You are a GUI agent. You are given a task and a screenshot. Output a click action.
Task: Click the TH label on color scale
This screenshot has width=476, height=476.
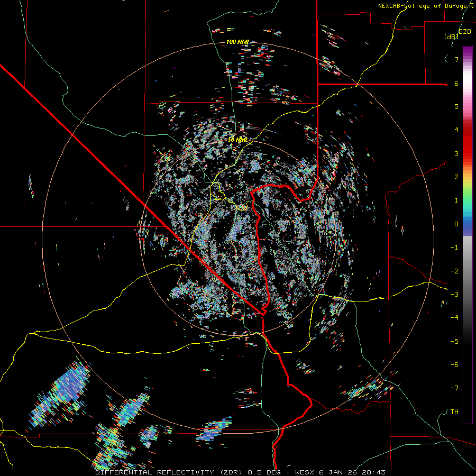click(454, 411)
